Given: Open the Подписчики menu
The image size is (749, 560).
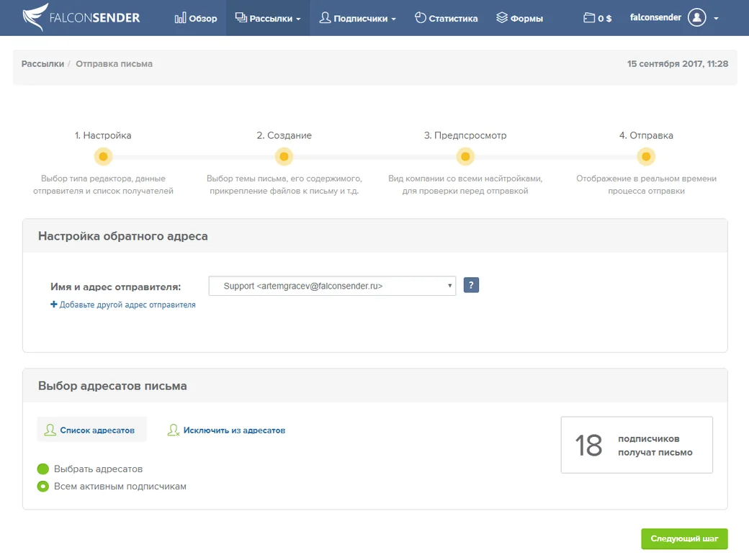Looking at the screenshot, I should 358,18.
